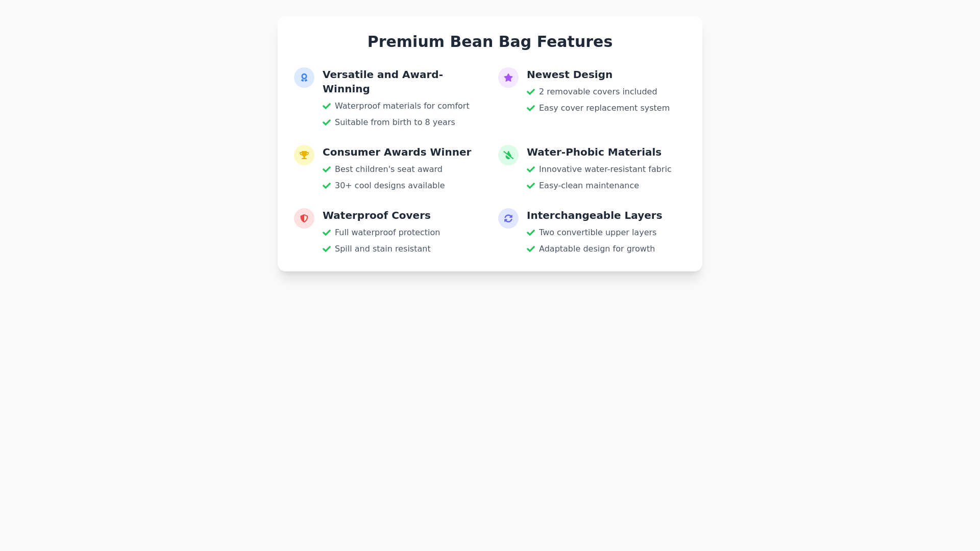The image size is (980, 551).
Task: Click the Waterproof Covers title
Action: (x=376, y=215)
